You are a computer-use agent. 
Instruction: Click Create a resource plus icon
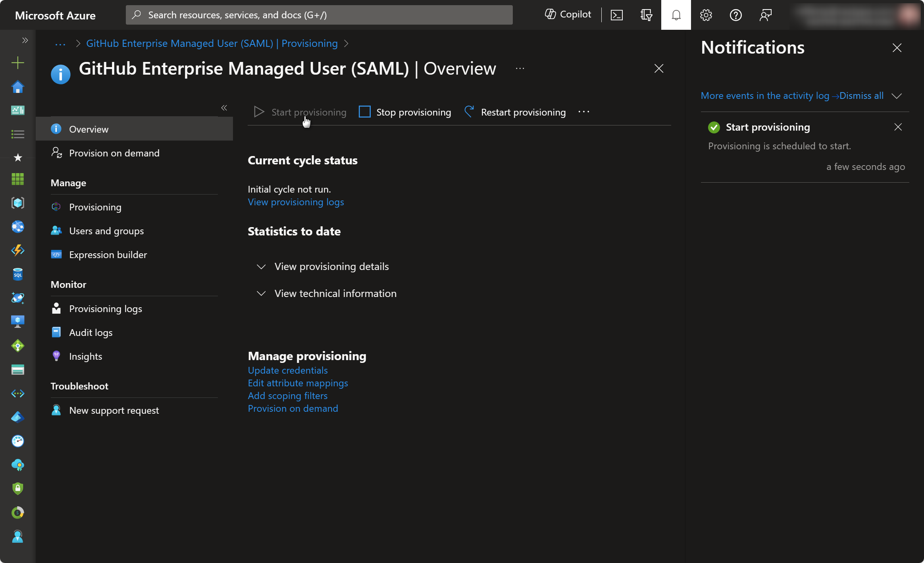(17, 63)
